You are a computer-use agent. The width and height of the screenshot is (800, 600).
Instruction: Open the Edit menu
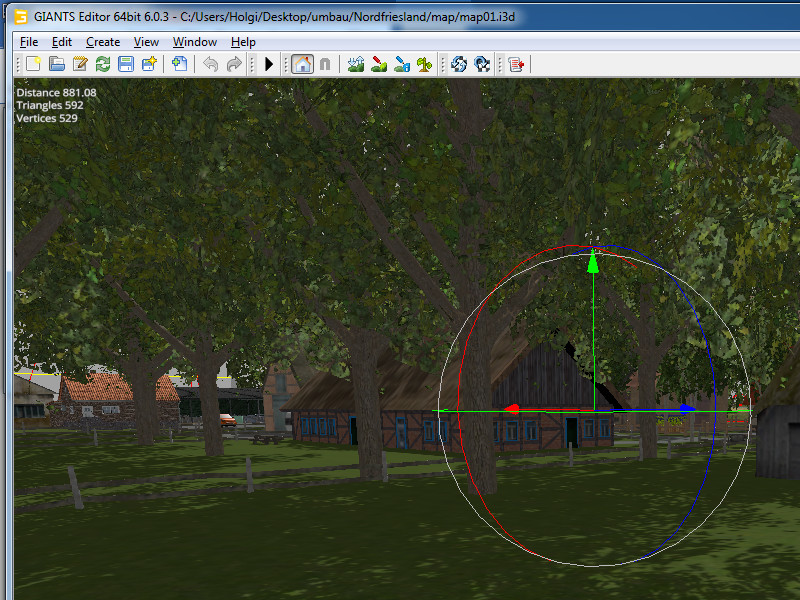[62, 42]
